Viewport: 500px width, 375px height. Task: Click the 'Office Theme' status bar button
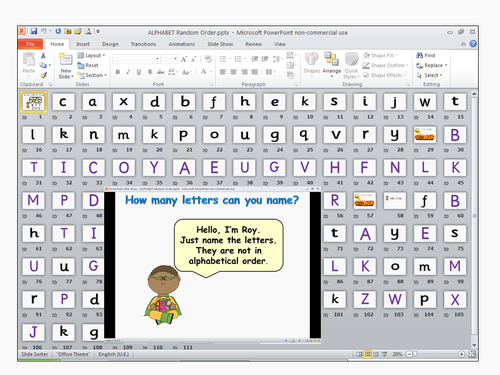[x=73, y=354]
